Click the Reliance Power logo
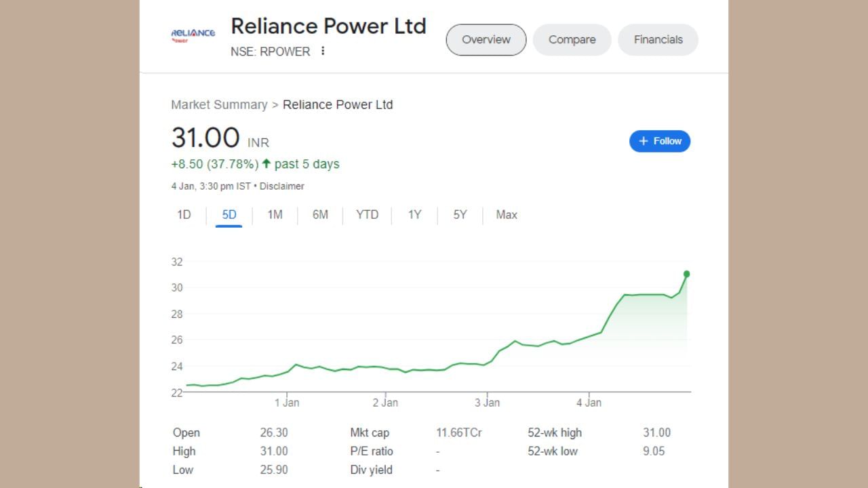This screenshot has width=868, height=488. click(x=193, y=35)
